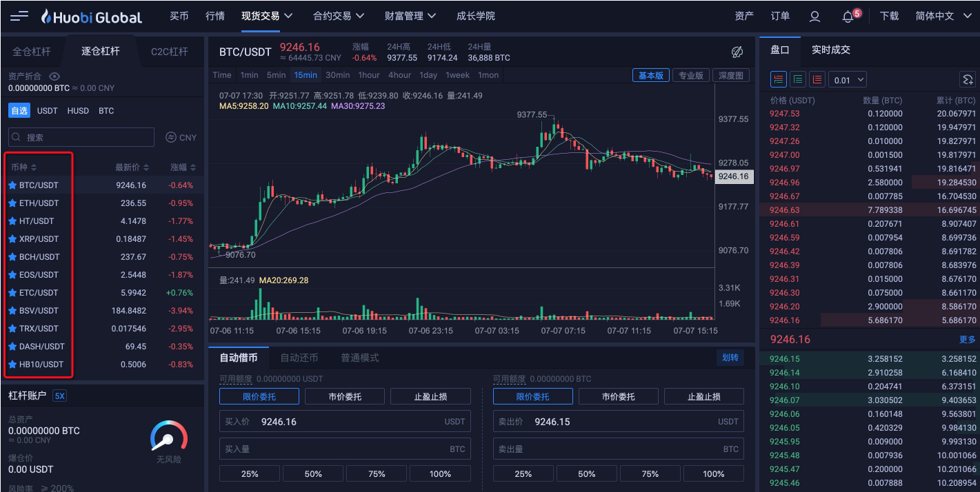Expand the 财富管理 dropdown menu
The image size is (980, 492).
click(410, 16)
